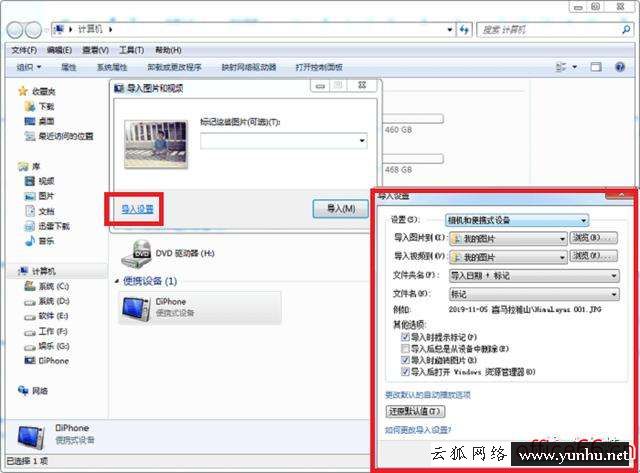The height and width of the screenshot is (473, 640).
Task: Click the 还原默认值 button
Action: click(415, 411)
